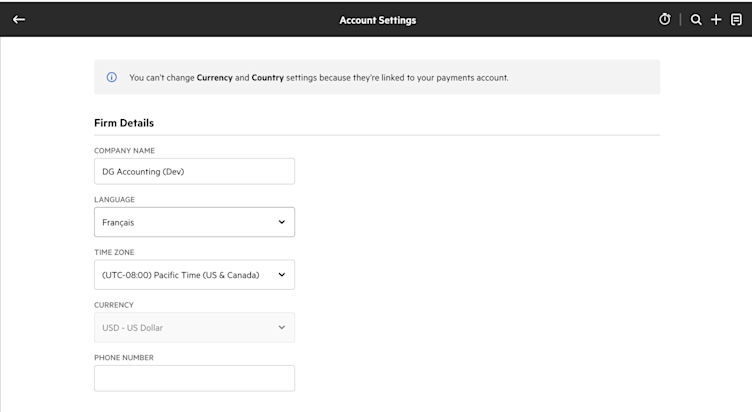
Task: Open the timer icon in header
Action: [x=665, y=20]
